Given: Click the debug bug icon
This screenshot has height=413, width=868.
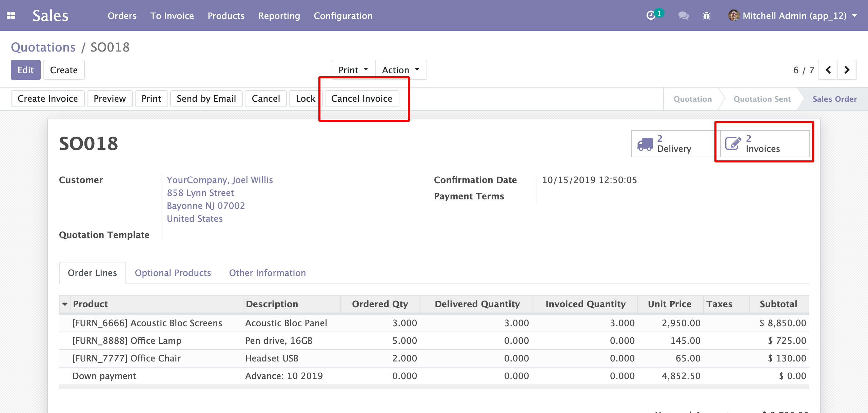Looking at the screenshot, I should click(707, 16).
